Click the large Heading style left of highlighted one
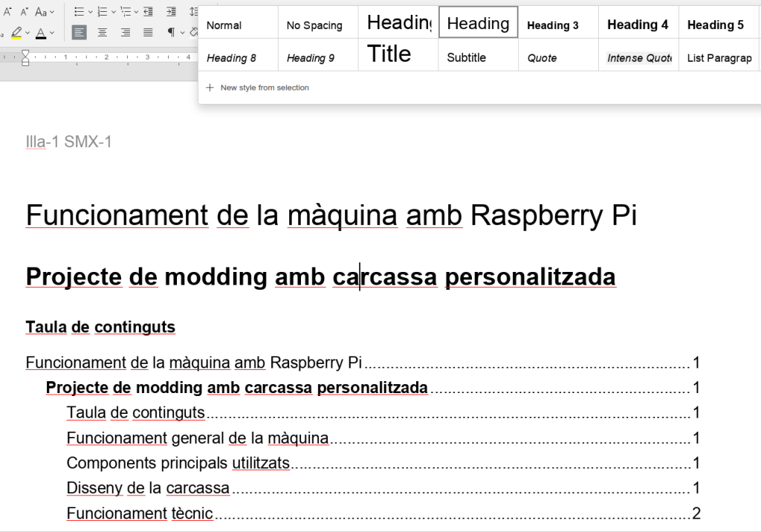 click(398, 22)
